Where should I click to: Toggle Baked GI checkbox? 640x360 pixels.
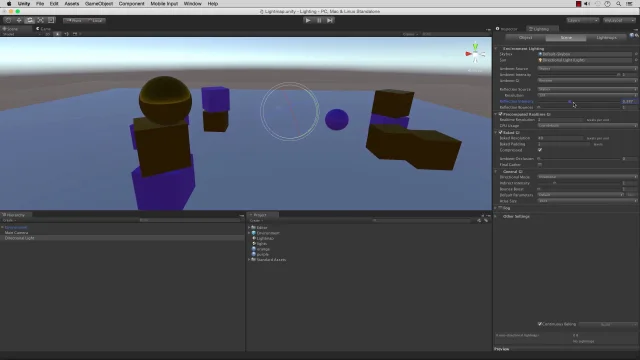tap(500, 132)
